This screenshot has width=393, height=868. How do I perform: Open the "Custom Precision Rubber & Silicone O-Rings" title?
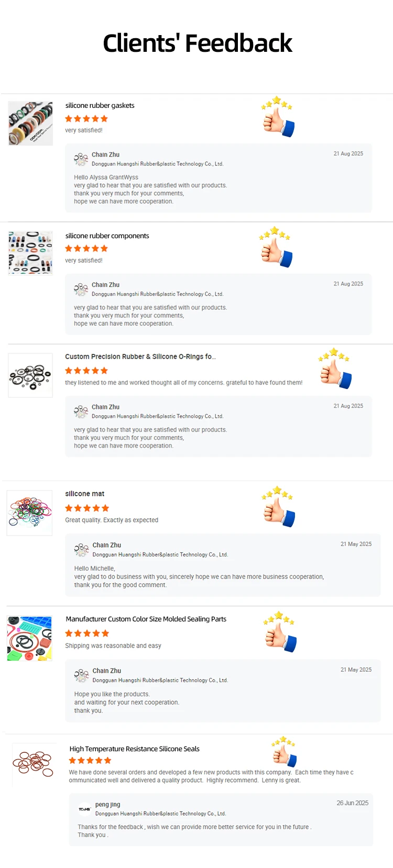point(140,357)
